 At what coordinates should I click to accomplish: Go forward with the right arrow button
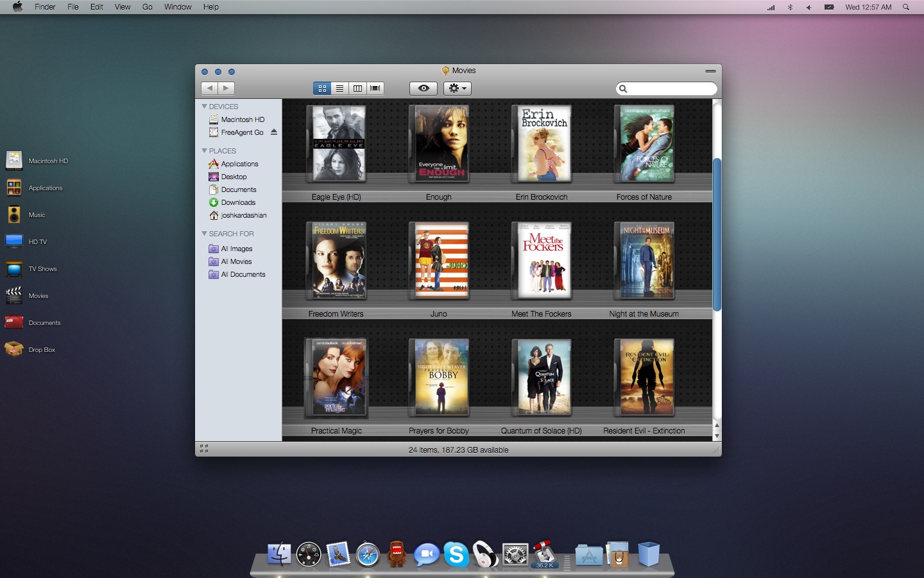coord(227,89)
